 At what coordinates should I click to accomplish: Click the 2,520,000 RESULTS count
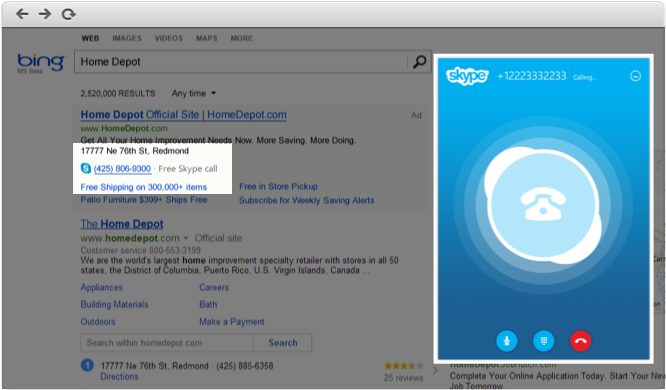coord(118,93)
